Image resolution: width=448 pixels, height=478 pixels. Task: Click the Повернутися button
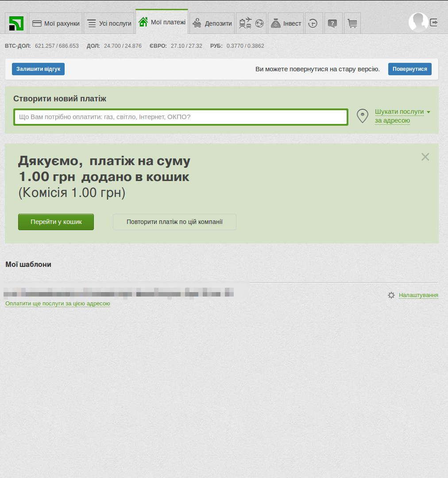pyautogui.click(x=409, y=69)
